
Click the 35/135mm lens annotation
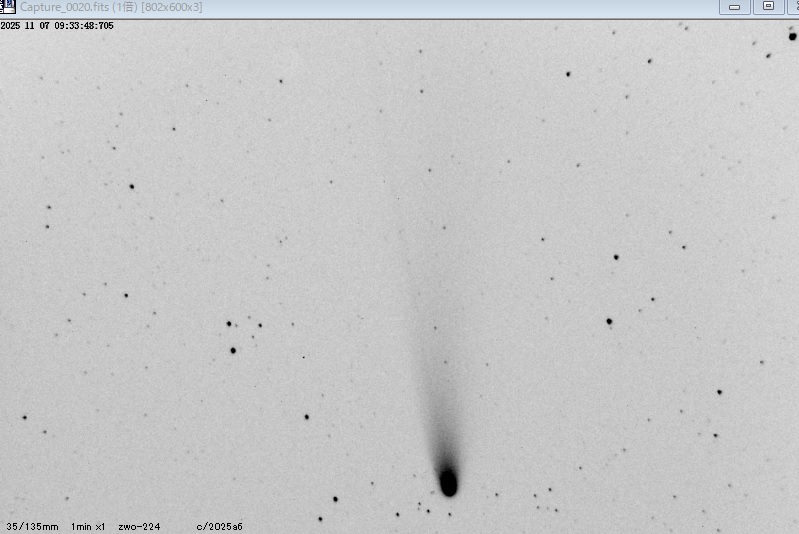32,526
